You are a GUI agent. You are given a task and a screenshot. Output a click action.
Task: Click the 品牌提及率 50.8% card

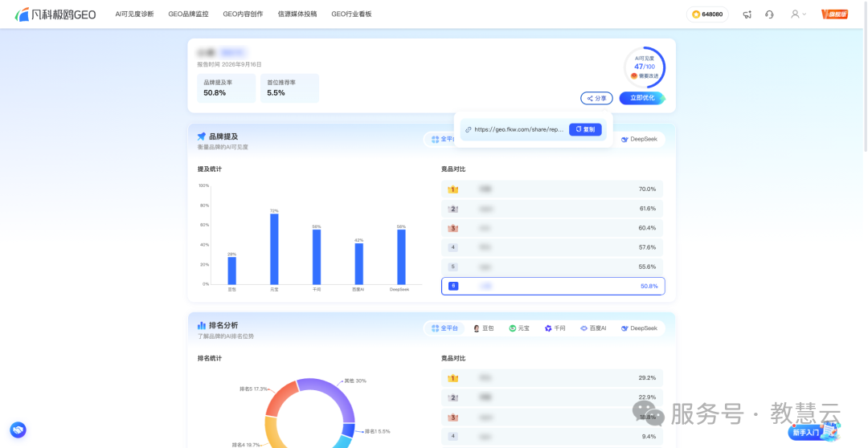pyautogui.click(x=227, y=88)
